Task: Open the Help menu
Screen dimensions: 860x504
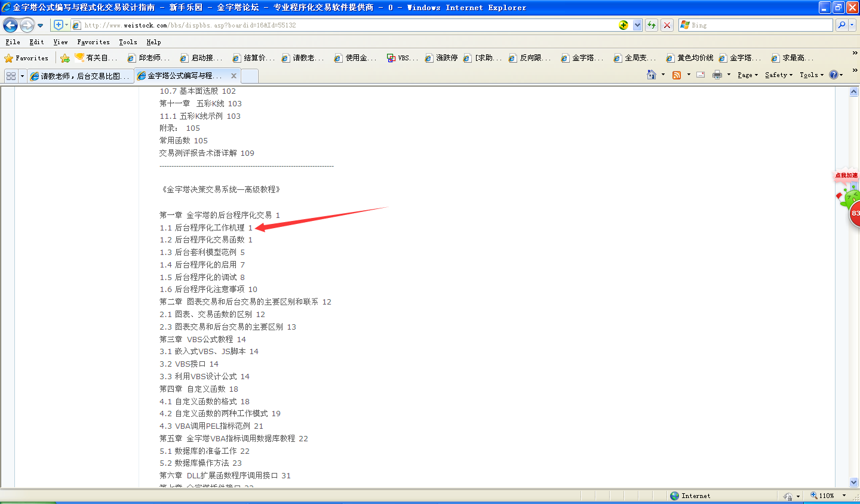Action: 153,42
